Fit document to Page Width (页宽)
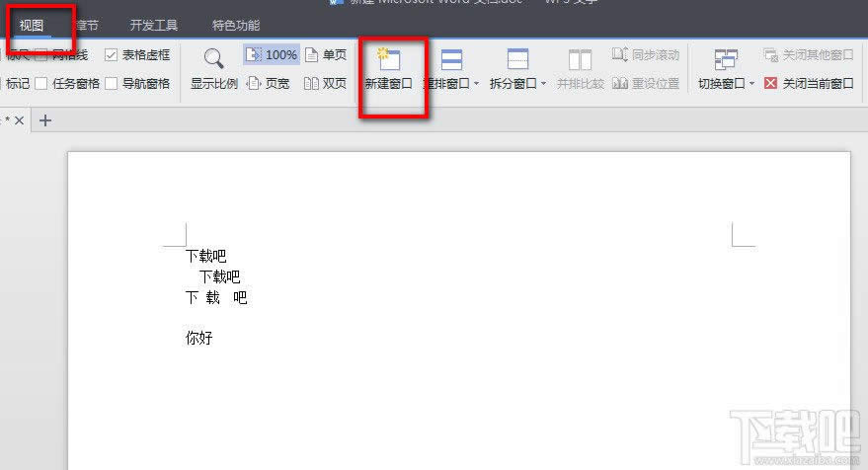Viewport: 868px width, 470px height. tap(269, 84)
